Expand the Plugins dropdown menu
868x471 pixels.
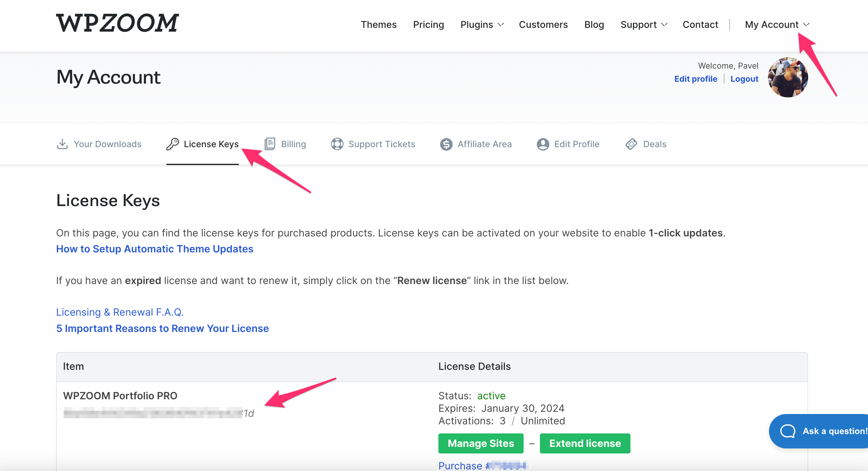point(482,24)
